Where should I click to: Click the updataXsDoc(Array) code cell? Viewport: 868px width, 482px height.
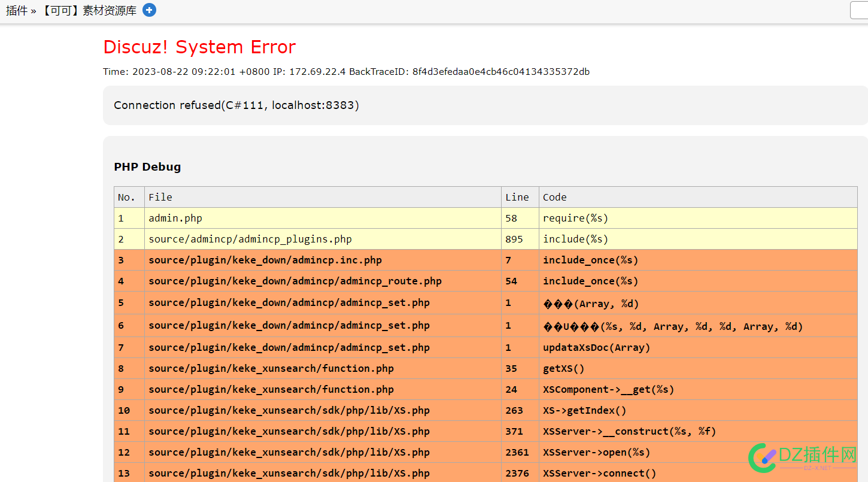(x=596, y=348)
